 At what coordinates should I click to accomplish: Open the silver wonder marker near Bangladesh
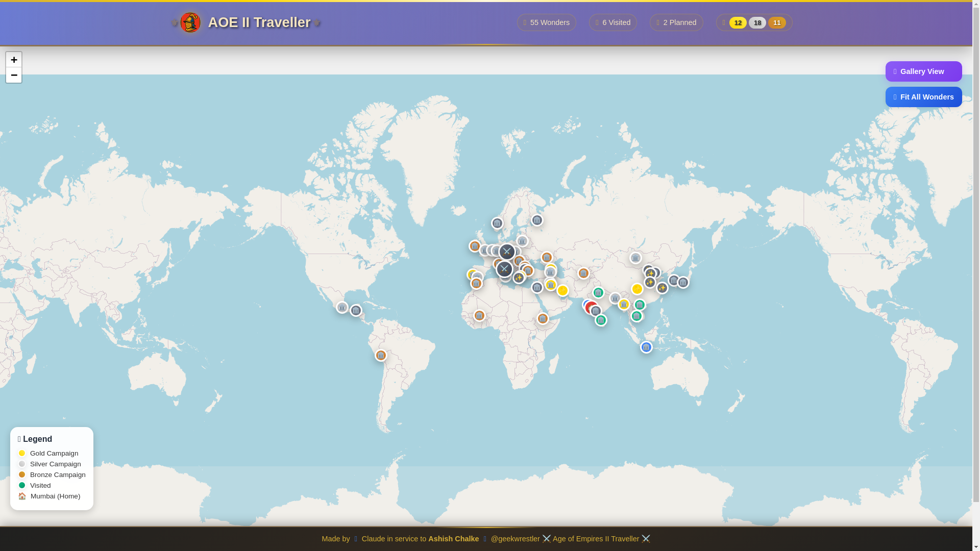[615, 298]
